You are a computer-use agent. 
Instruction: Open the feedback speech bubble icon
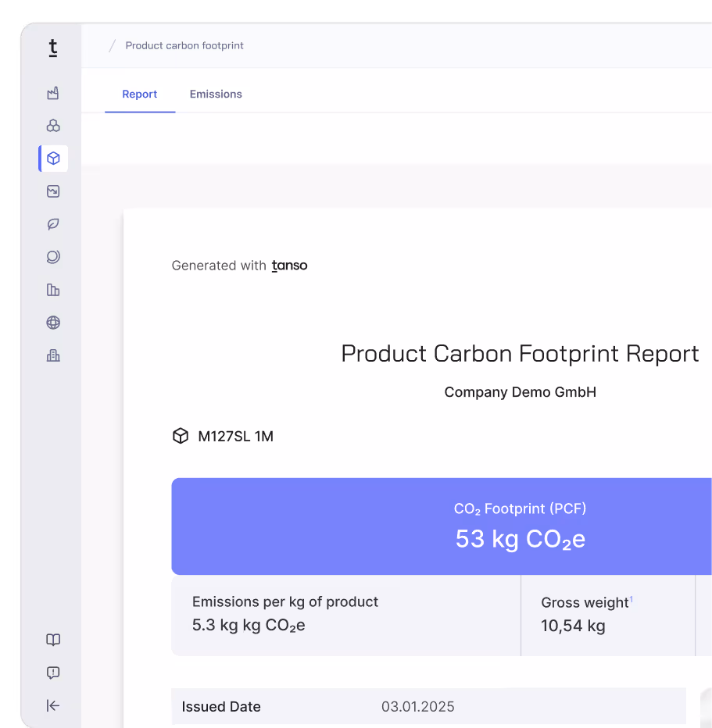(53, 673)
